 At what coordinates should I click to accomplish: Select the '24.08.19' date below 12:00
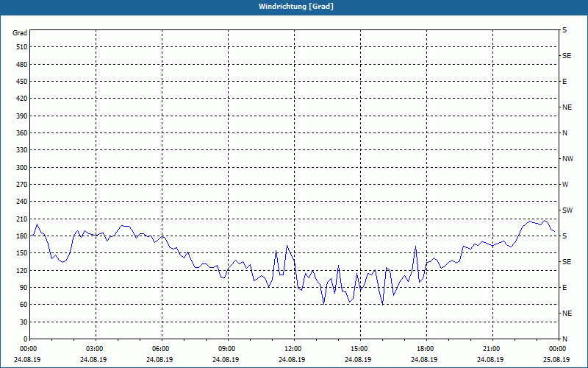coord(292,359)
